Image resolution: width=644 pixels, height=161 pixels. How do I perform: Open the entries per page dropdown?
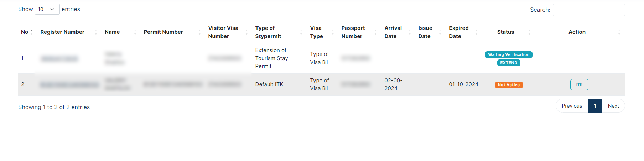coord(47,9)
